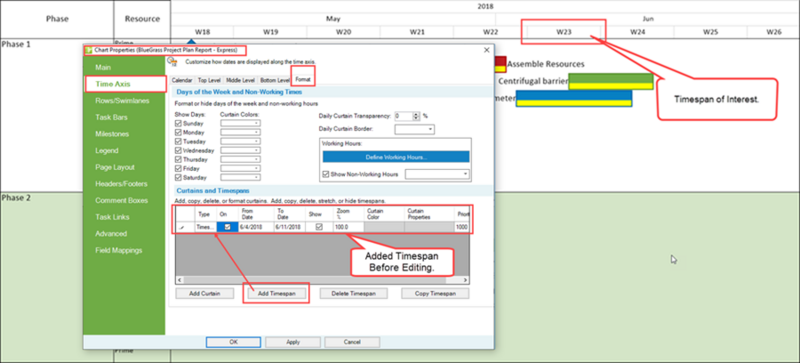Screen dimensions: 800x363
Task: Open Milestones settings page
Action: tap(112, 134)
